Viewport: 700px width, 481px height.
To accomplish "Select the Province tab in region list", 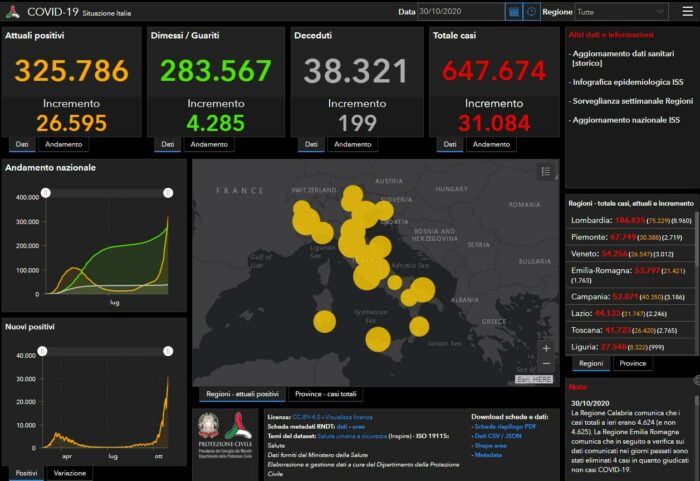I will (633, 363).
